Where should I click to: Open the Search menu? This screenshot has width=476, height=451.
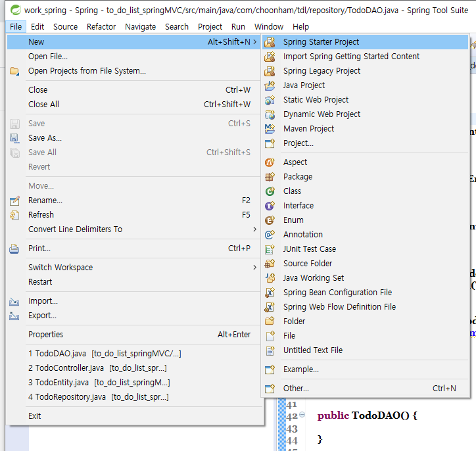click(x=177, y=27)
